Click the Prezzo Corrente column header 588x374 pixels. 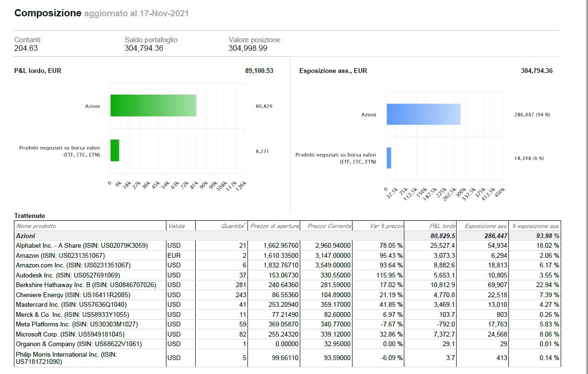tap(329, 226)
